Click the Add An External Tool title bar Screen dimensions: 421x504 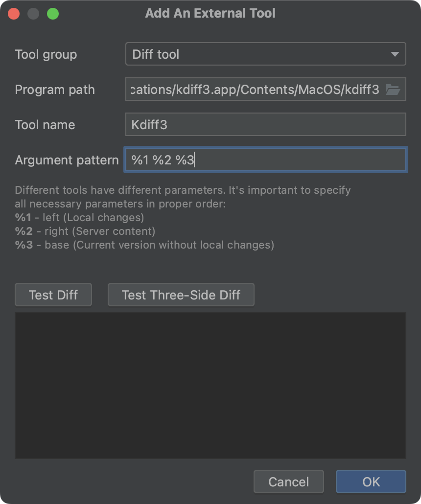pyautogui.click(x=210, y=13)
